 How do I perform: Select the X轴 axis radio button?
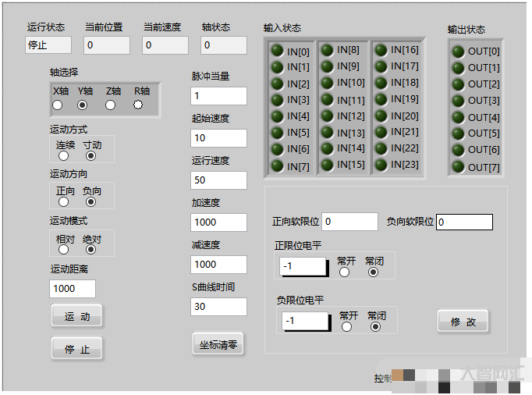click(x=59, y=105)
